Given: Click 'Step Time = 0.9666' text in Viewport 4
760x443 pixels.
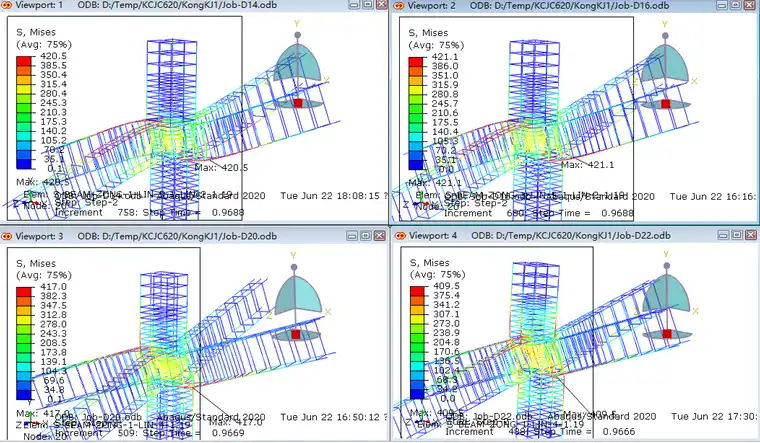Looking at the screenshot, I should point(584,431).
